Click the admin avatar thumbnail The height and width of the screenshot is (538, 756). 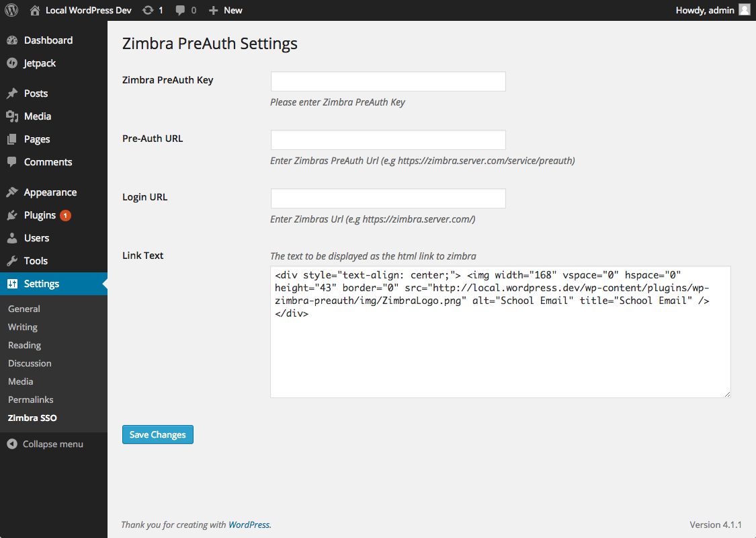745,10
